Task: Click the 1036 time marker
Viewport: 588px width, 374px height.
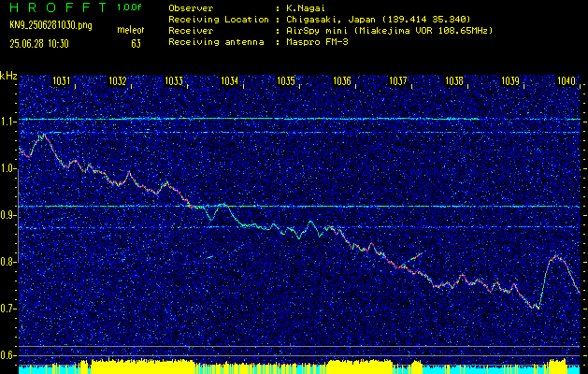Action: pos(342,80)
